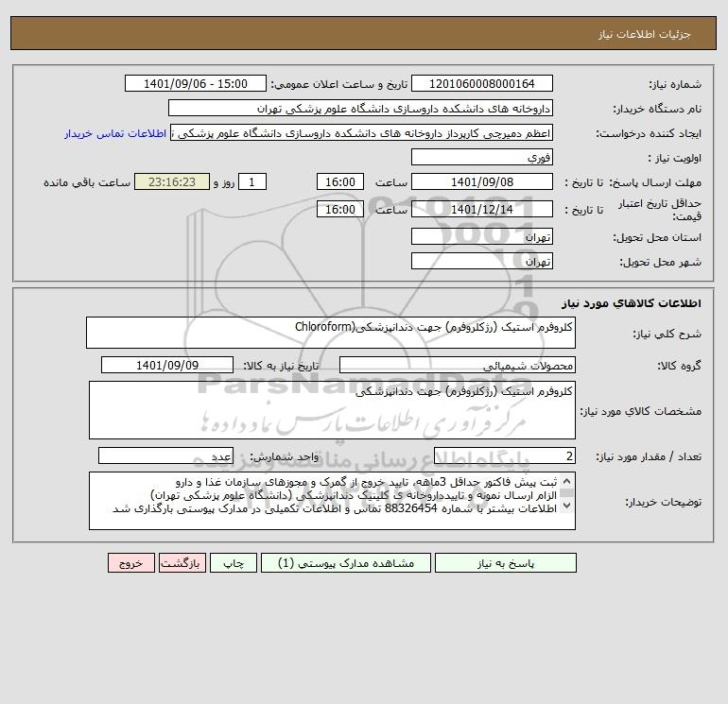Click the توضیحات خریدار label
Viewport: 728px width, 704px height.
click(663, 502)
